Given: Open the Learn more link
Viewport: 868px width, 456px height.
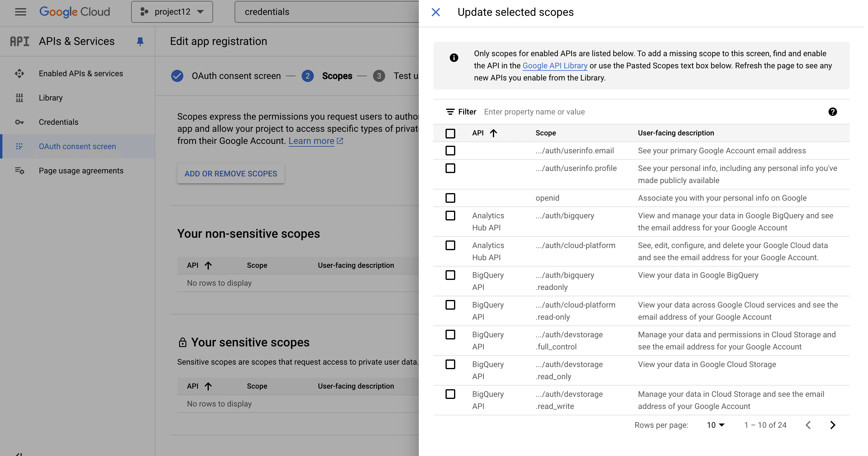Looking at the screenshot, I should [x=316, y=141].
